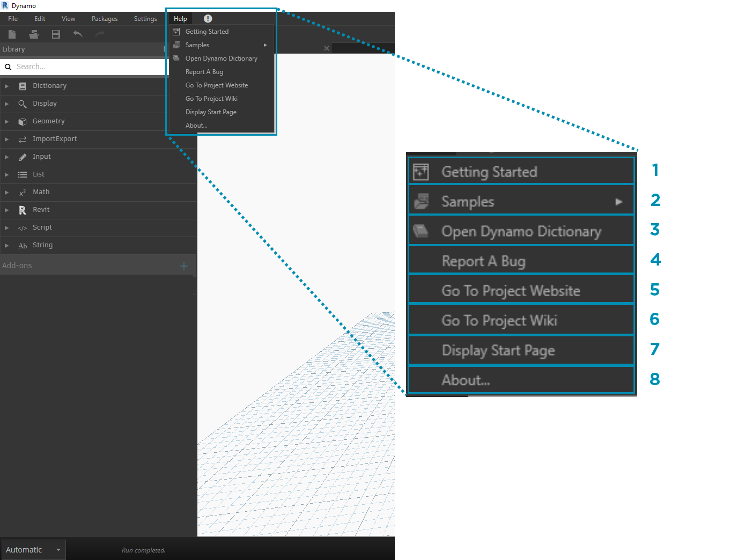Select Getting Started from Help menu
The image size is (752, 560).
207,32
